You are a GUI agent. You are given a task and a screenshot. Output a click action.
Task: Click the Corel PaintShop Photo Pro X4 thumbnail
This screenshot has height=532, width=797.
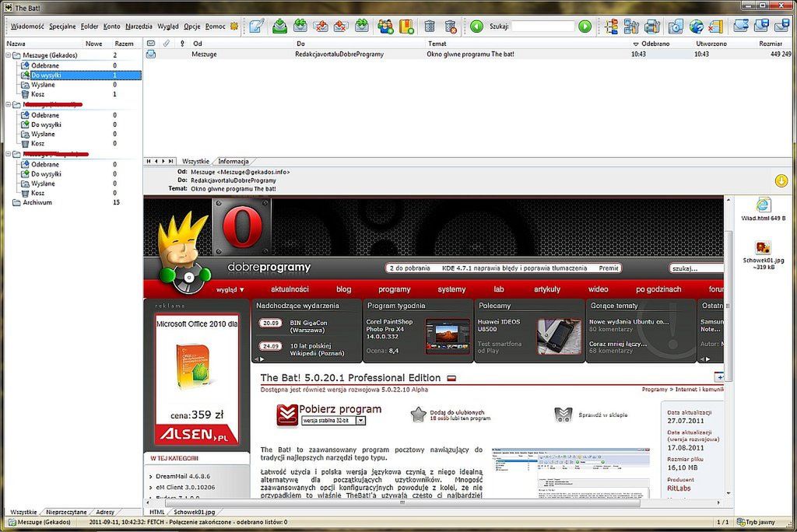point(448,336)
